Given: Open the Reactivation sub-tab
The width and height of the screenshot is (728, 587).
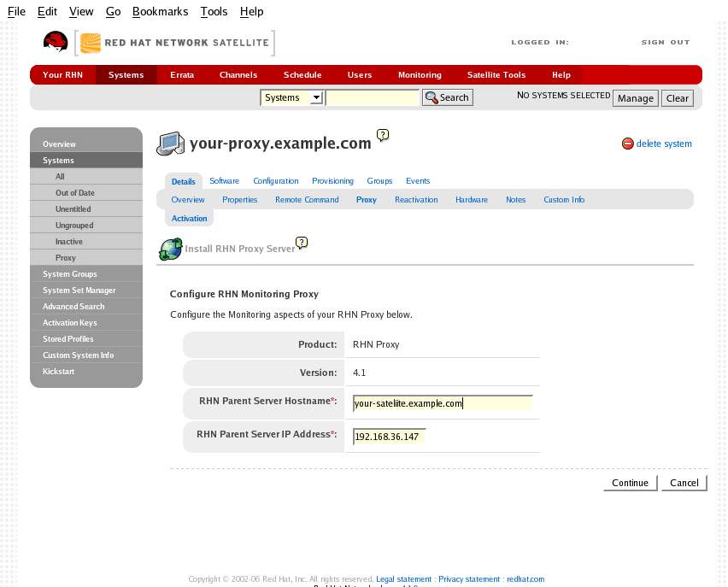Looking at the screenshot, I should (x=416, y=200).
